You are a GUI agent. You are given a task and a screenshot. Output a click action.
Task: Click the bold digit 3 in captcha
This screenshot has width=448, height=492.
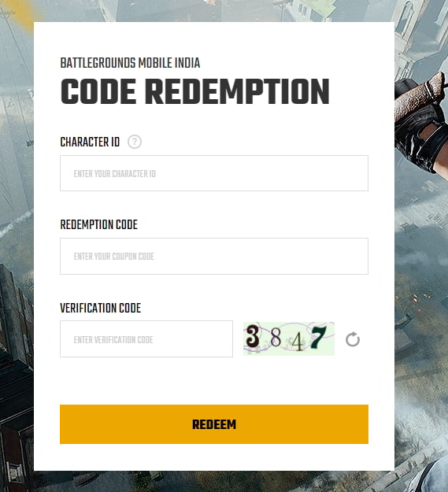click(253, 336)
